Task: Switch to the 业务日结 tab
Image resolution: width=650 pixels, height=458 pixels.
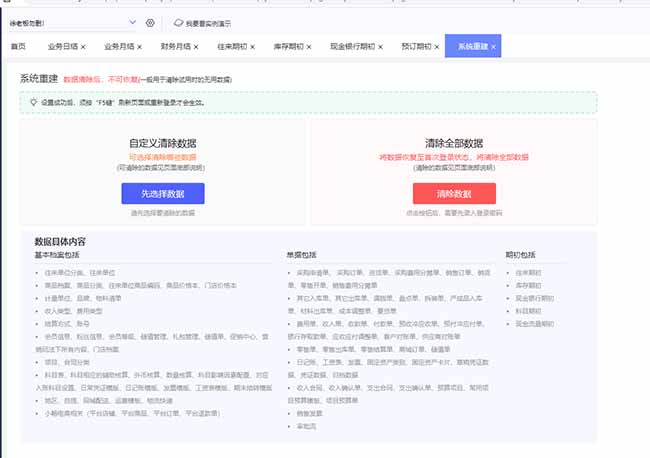Action: point(63,46)
